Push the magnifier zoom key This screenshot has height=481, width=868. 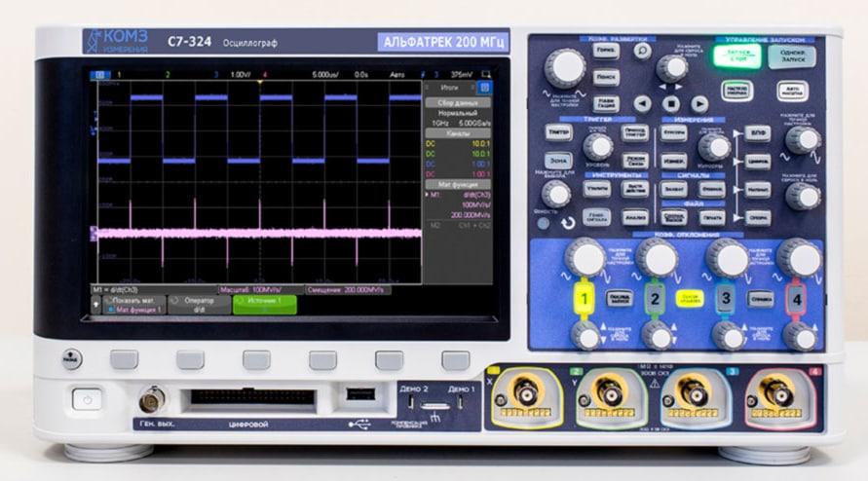[642, 51]
